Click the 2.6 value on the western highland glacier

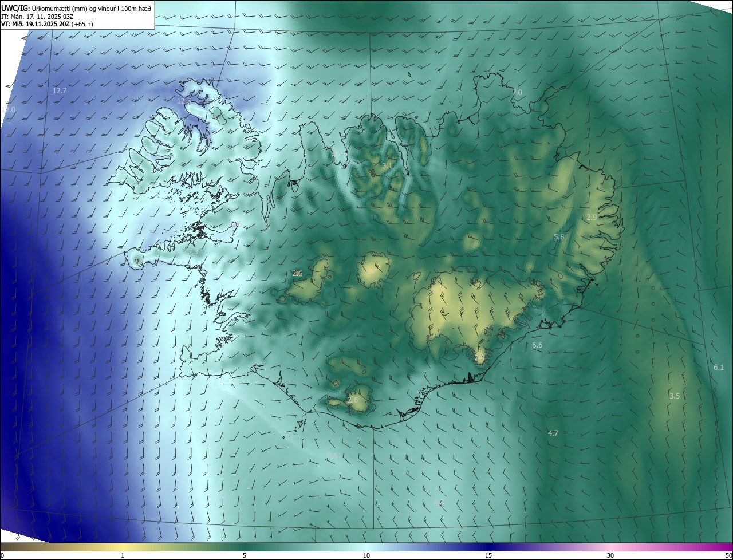[297, 274]
